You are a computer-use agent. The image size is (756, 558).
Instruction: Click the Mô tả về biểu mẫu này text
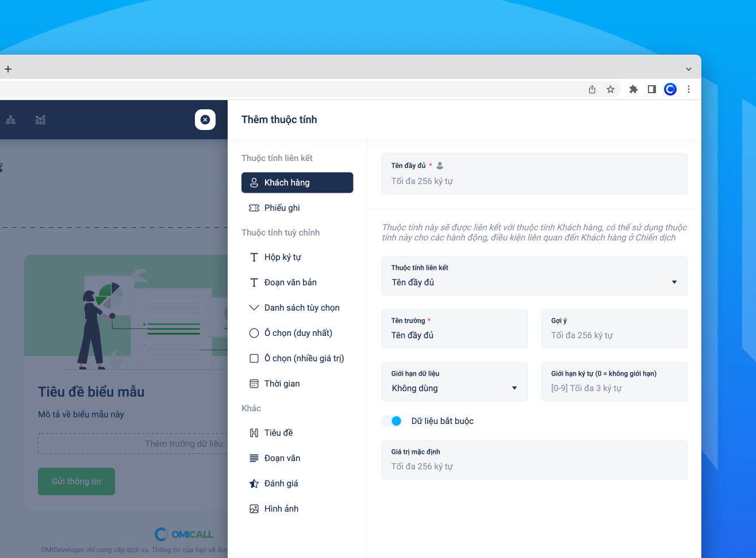point(81,414)
